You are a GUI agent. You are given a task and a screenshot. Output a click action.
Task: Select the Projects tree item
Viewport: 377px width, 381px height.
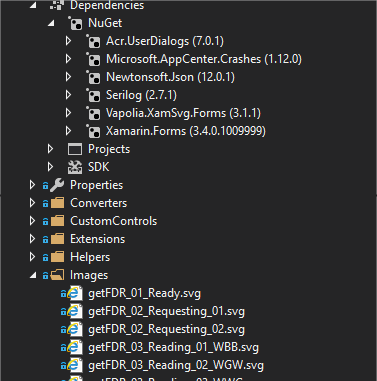(109, 149)
